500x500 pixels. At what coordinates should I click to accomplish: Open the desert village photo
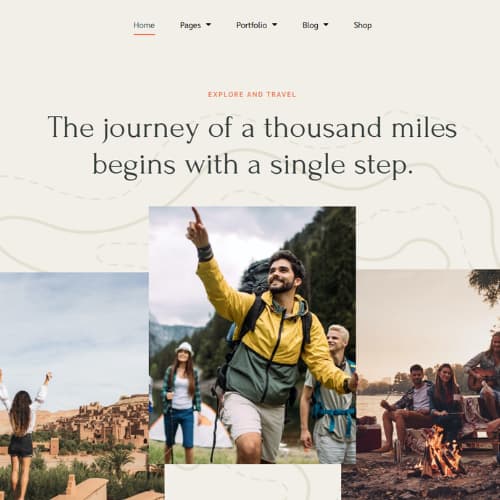click(74, 386)
